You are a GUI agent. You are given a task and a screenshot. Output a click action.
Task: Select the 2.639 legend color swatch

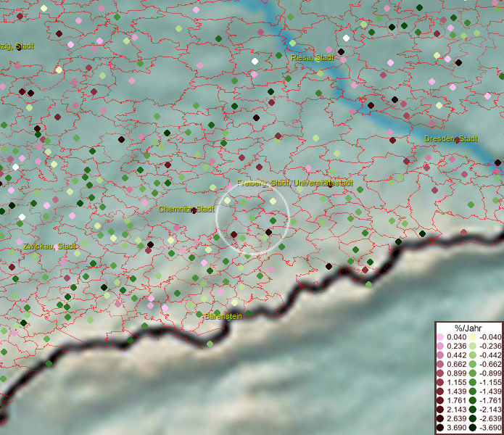440,418
